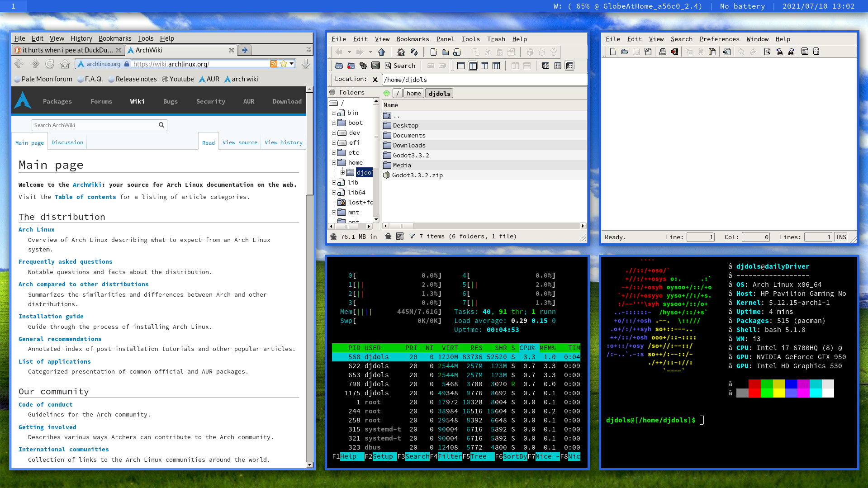Switch the file list to detailed list view

[x=569, y=66]
